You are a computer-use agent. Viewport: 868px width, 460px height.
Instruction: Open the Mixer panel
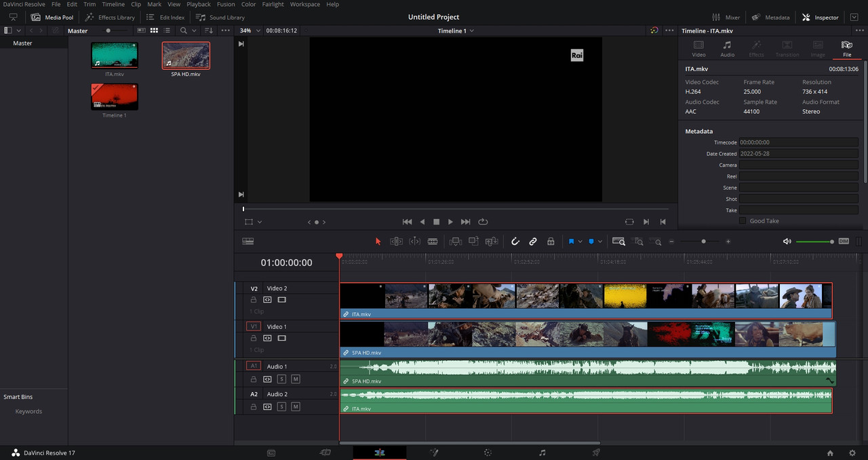tap(726, 17)
